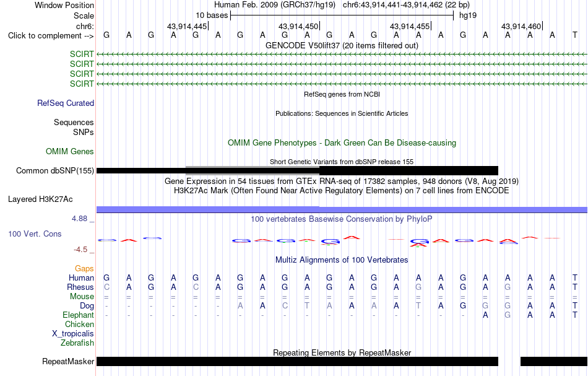This screenshot has height=376, width=588.
Task: Open the "Multiz Alignments of 100 Vertebrates" title
Action: (342, 260)
